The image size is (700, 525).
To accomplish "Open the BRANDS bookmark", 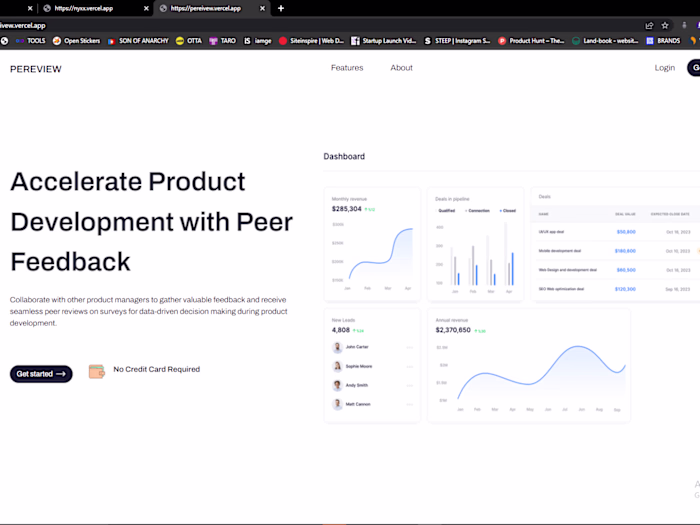I will [663, 41].
